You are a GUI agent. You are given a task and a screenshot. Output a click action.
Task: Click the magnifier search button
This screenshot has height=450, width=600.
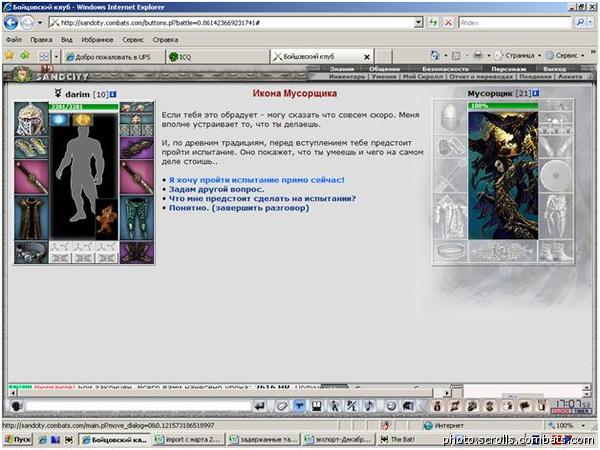580,23
